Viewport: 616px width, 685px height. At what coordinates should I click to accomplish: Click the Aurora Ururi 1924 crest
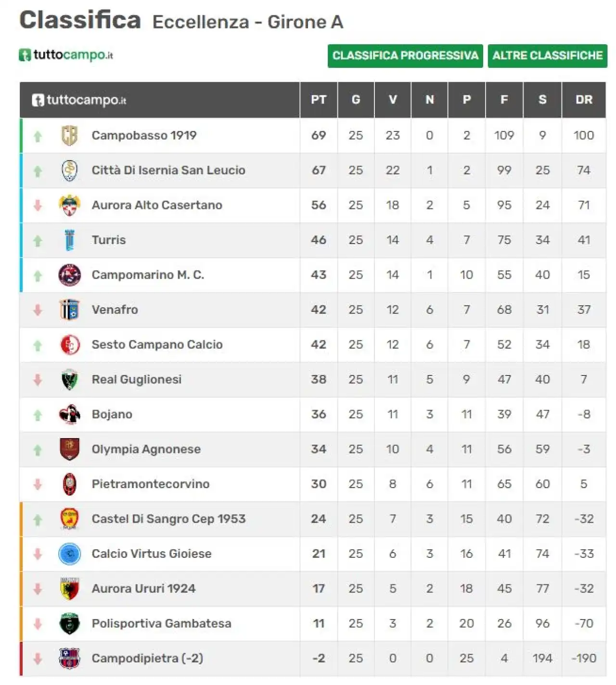(x=69, y=589)
